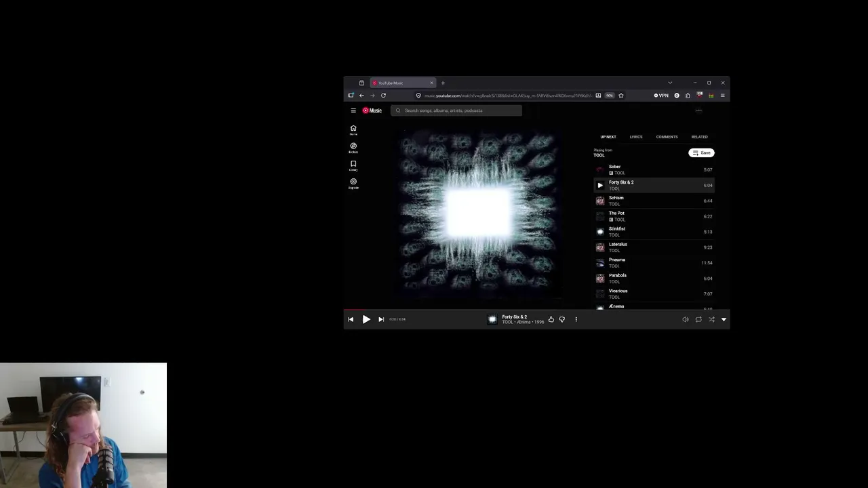The width and height of the screenshot is (868, 488).
Task: Open Upgrade in the sidebar
Action: coord(353,183)
